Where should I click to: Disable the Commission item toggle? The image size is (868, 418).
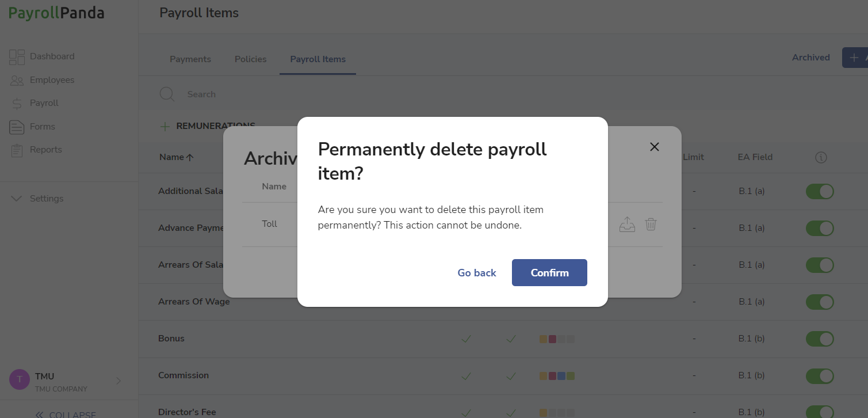[x=820, y=375]
